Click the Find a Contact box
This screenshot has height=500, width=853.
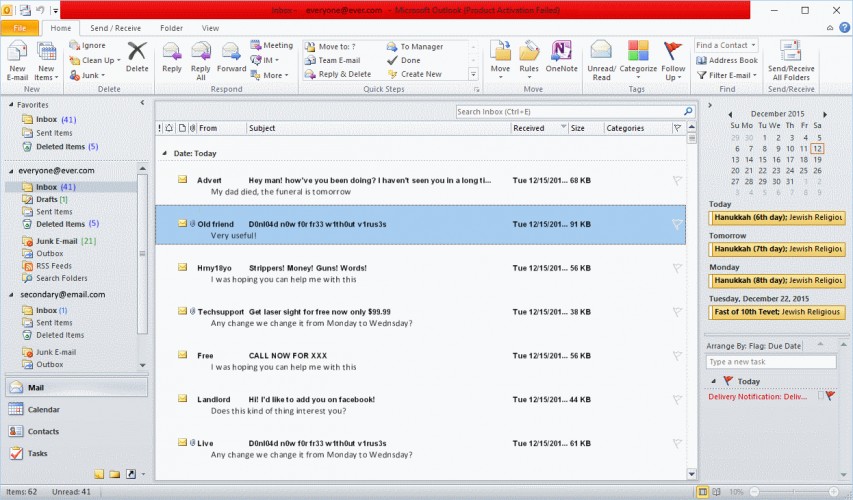[726, 45]
